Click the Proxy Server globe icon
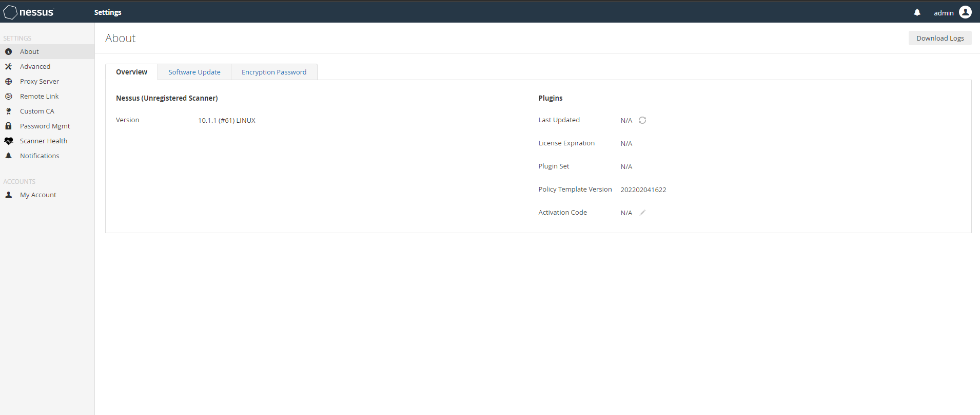 pyautogui.click(x=8, y=82)
